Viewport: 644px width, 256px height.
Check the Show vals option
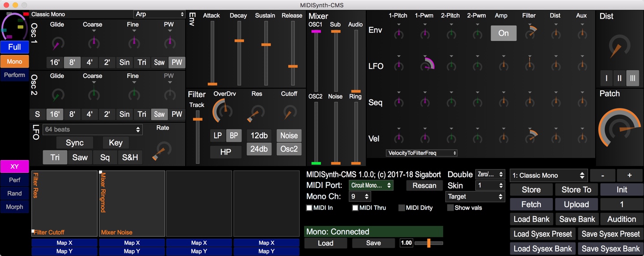point(450,208)
